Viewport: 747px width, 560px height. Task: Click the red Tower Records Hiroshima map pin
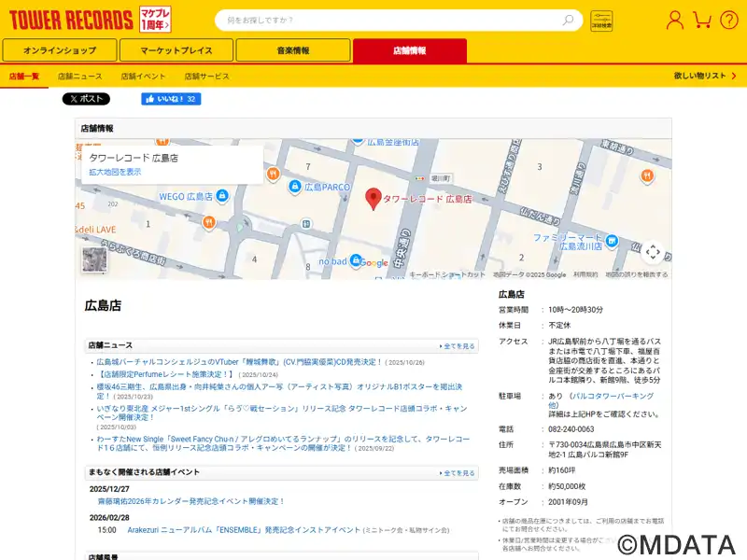[373, 199]
